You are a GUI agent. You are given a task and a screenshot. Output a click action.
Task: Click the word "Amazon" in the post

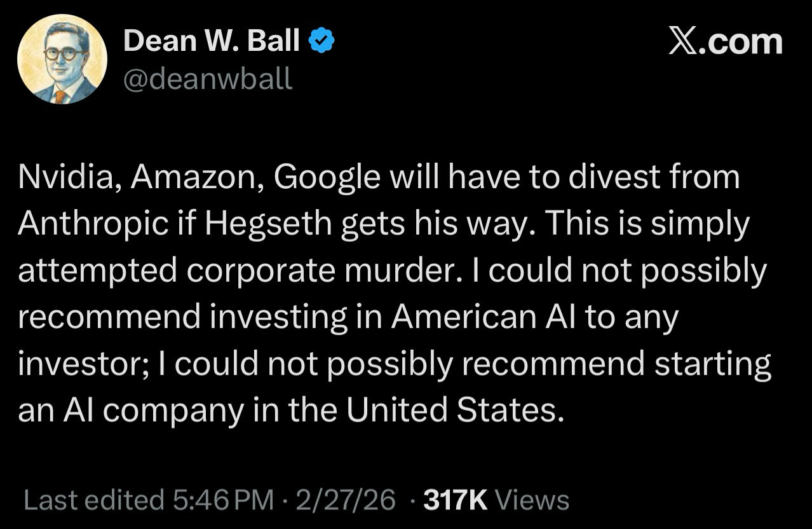(194, 177)
